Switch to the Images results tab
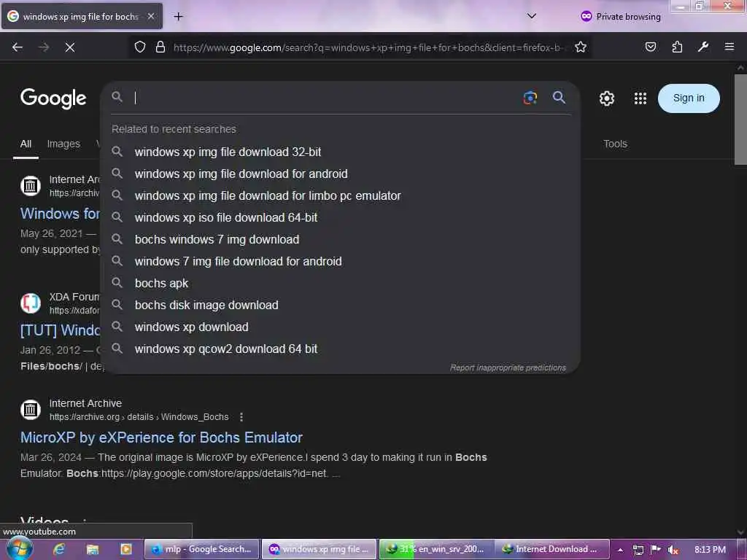 pyautogui.click(x=63, y=144)
